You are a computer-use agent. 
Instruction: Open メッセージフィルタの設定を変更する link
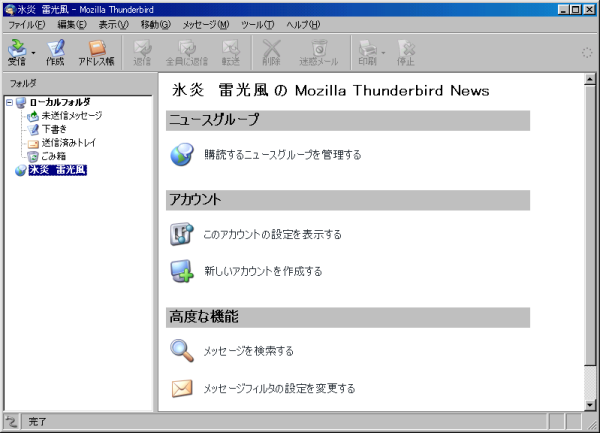pyautogui.click(x=279, y=389)
